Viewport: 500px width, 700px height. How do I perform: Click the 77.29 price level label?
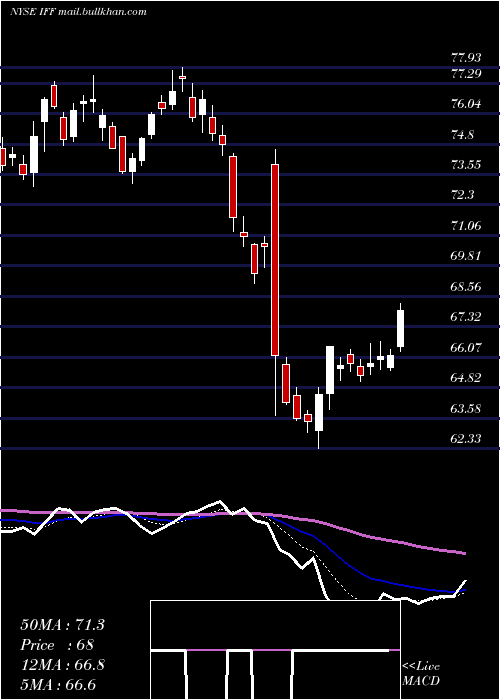[466, 74]
